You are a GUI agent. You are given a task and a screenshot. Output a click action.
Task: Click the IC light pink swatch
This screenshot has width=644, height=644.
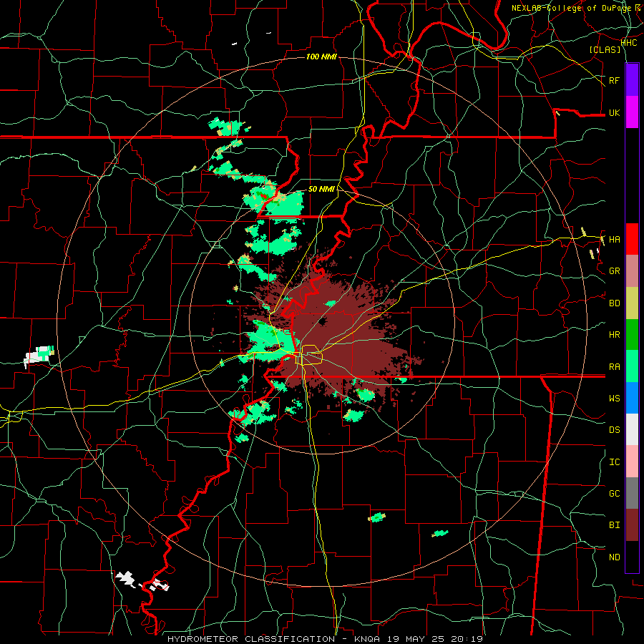click(632, 462)
